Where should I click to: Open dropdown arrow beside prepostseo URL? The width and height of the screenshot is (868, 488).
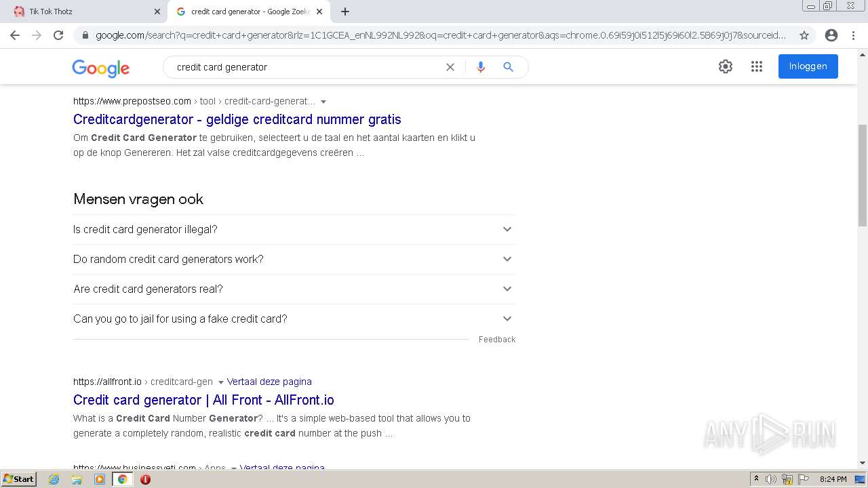pyautogui.click(x=323, y=102)
